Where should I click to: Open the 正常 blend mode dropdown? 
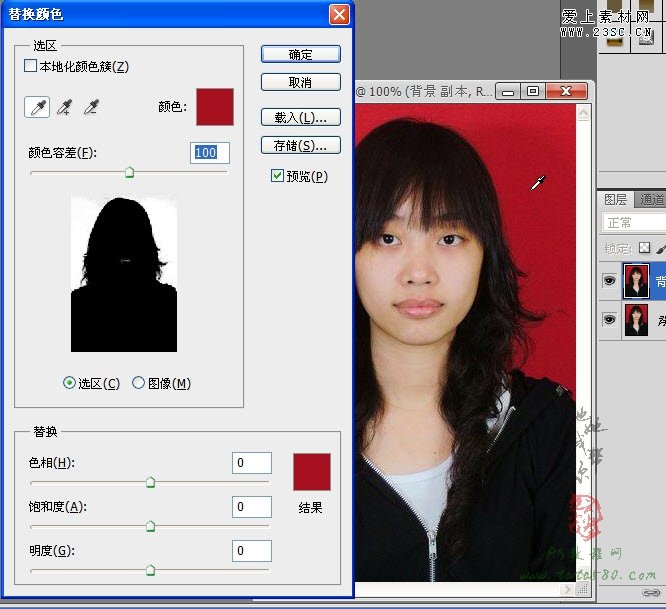tap(634, 223)
